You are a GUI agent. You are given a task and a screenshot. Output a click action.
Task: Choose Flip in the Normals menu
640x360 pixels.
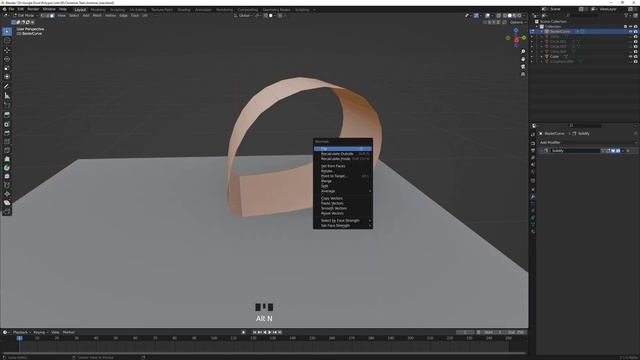point(343,149)
